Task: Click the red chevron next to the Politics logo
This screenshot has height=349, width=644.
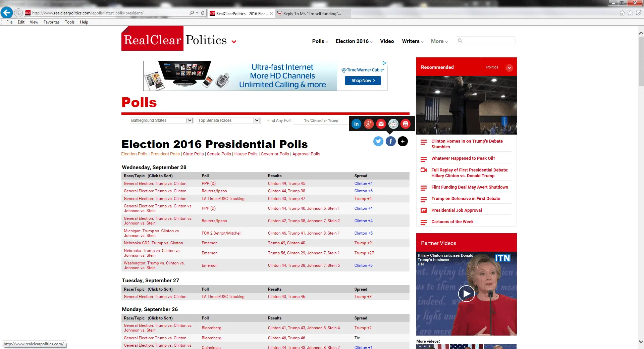Action: (x=234, y=42)
